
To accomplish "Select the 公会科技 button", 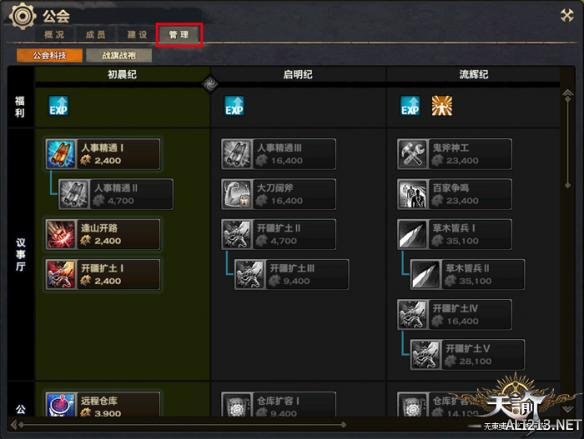I will point(50,55).
